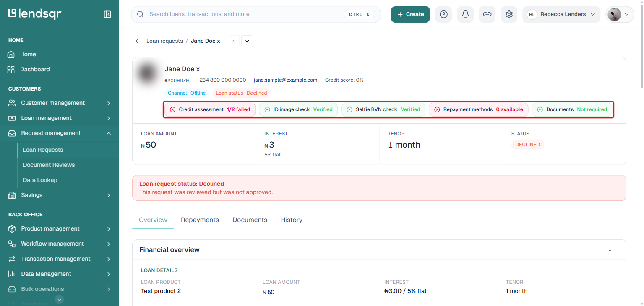Click the search loans input field
644x306 pixels.
(256, 14)
